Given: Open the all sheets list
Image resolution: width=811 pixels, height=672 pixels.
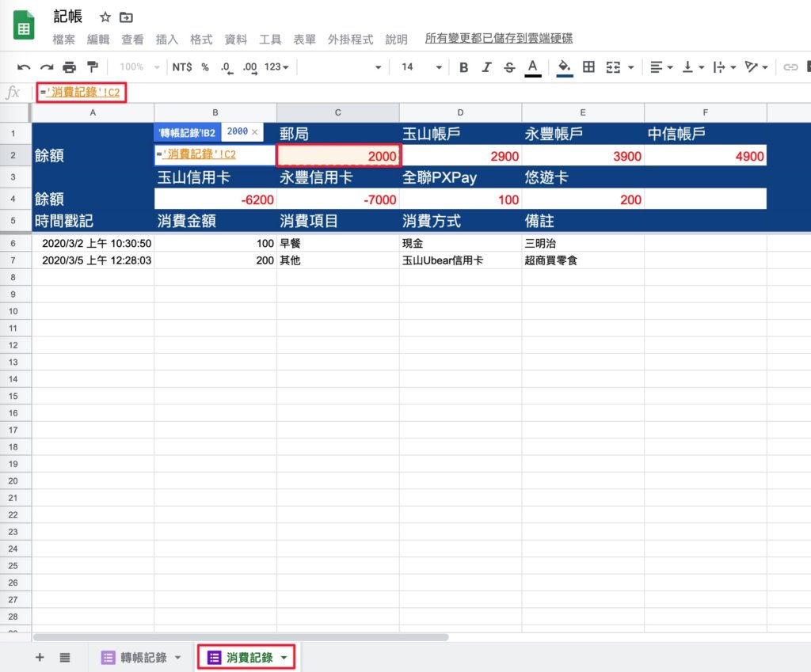Looking at the screenshot, I should 65,658.
